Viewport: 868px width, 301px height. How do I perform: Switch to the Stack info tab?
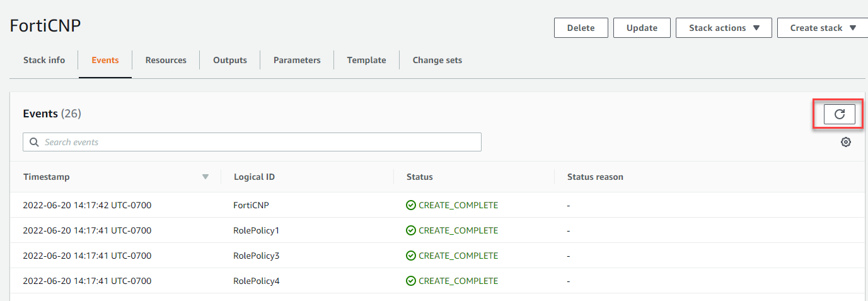(x=44, y=61)
